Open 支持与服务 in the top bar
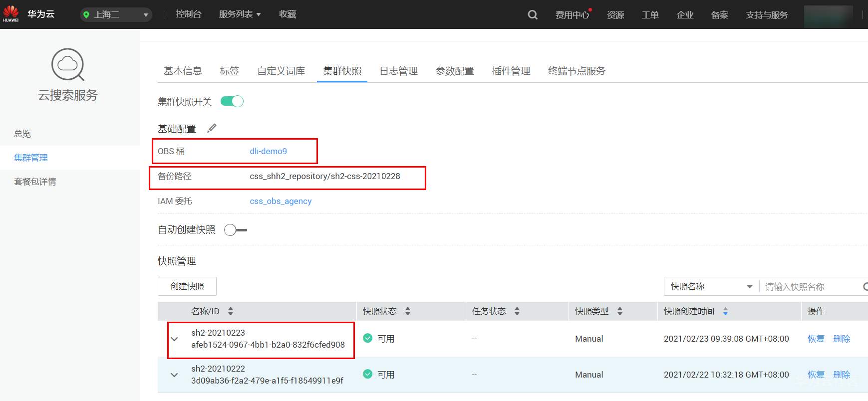The height and width of the screenshot is (401, 868). (767, 15)
